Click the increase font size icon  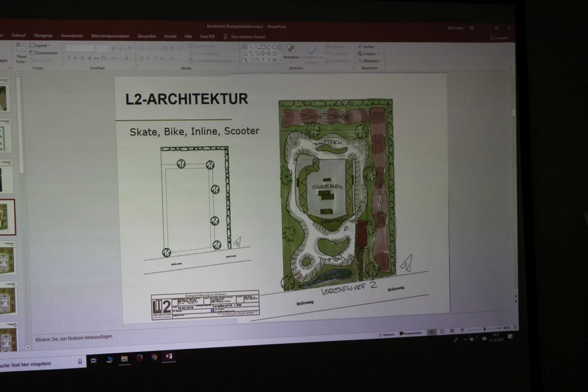tap(114, 48)
